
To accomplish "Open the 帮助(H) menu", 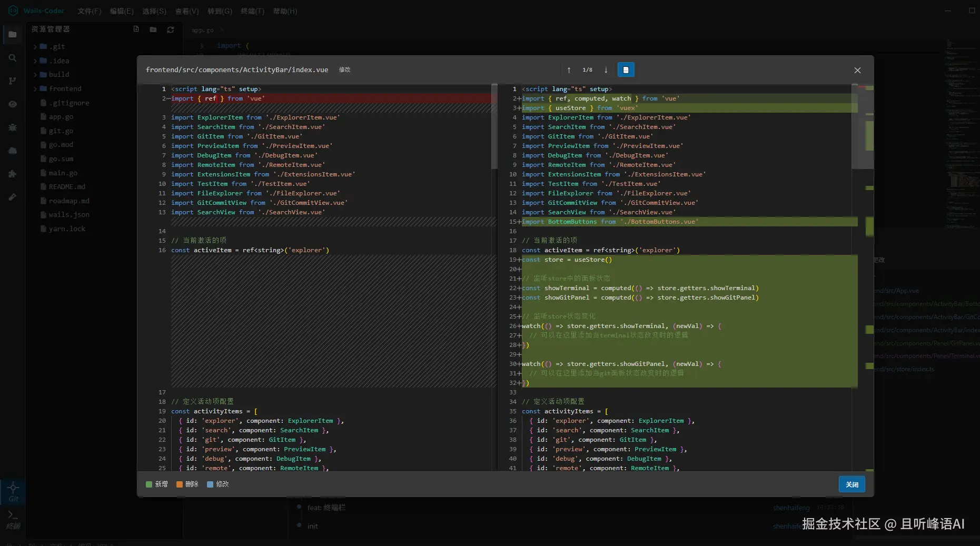I will [x=285, y=11].
